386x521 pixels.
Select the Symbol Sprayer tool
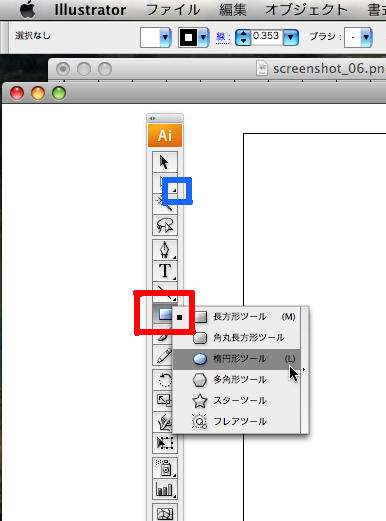click(x=165, y=468)
